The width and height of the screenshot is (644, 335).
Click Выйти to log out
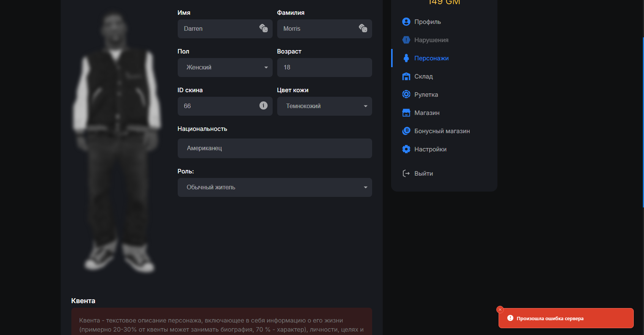[423, 173]
